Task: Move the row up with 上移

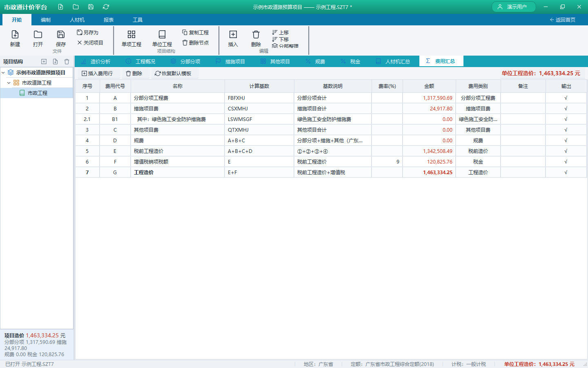Action: point(281,32)
